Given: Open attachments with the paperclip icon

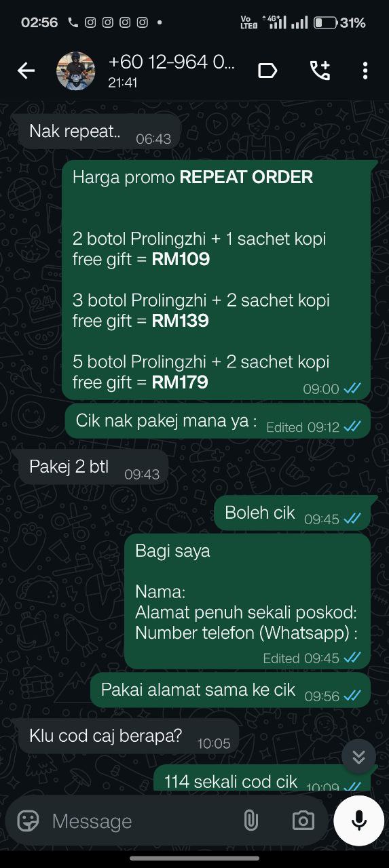Looking at the screenshot, I should pos(251,821).
